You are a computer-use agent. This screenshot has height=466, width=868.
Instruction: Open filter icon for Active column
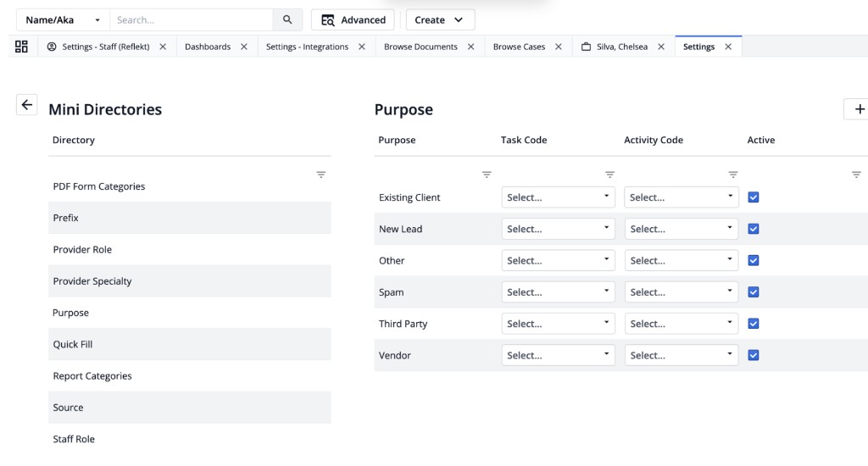(856, 175)
